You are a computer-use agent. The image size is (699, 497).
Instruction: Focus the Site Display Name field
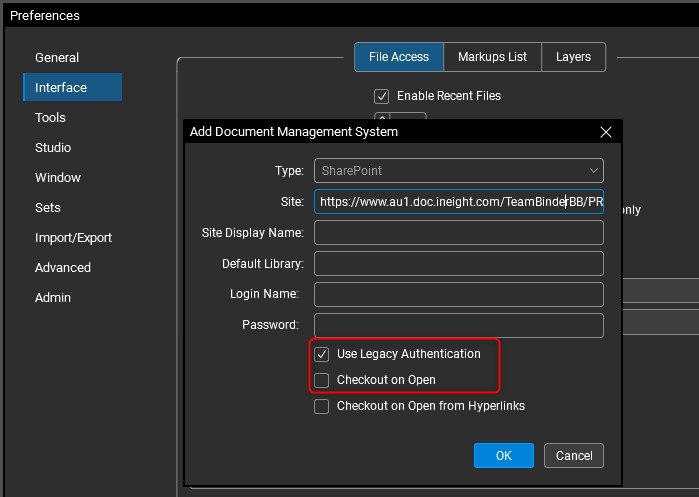[x=459, y=233]
